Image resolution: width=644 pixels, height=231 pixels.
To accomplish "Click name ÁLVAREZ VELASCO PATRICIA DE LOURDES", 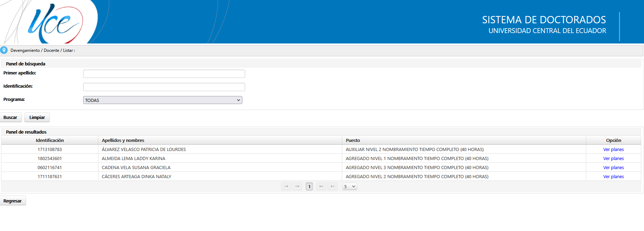I will coord(144,149).
